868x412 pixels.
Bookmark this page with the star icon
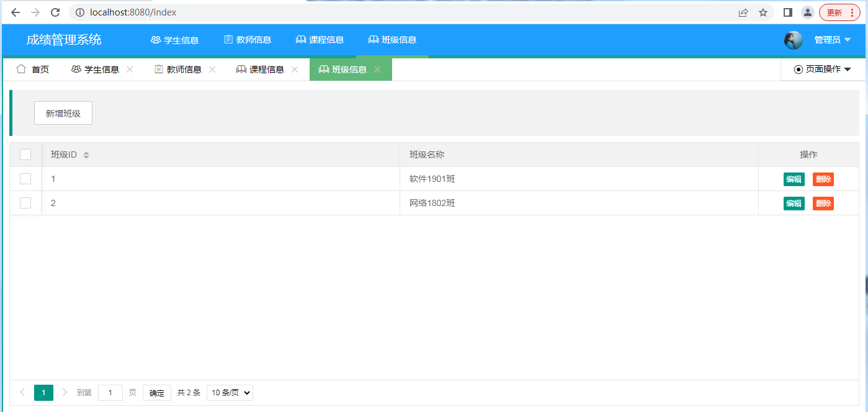coord(763,12)
